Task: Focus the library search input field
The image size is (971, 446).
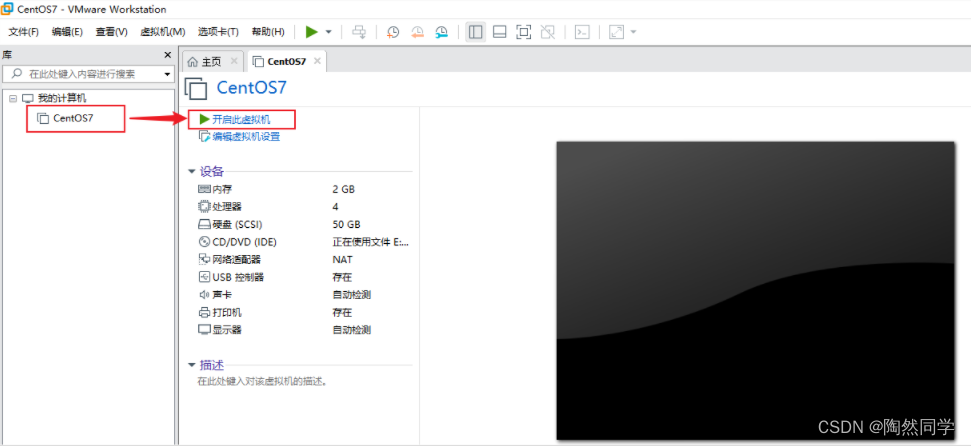Action: pyautogui.click(x=82, y=74)
